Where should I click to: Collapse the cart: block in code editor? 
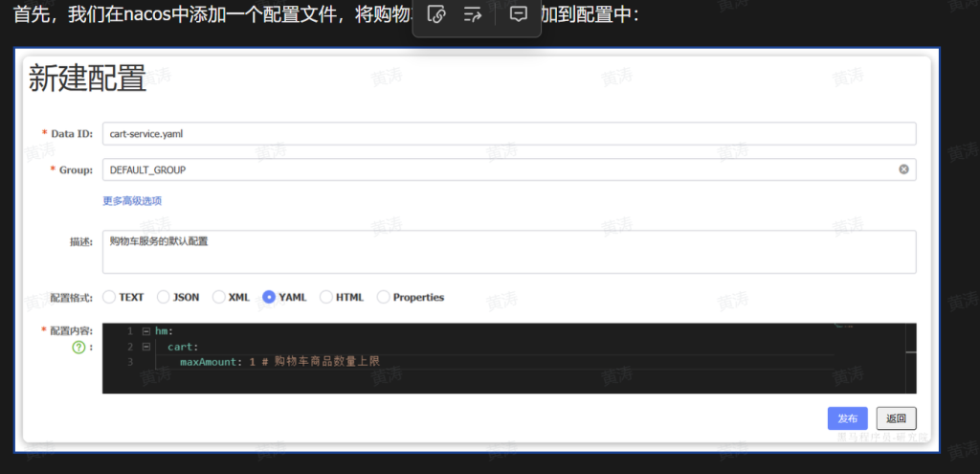(x=145, y=347)
